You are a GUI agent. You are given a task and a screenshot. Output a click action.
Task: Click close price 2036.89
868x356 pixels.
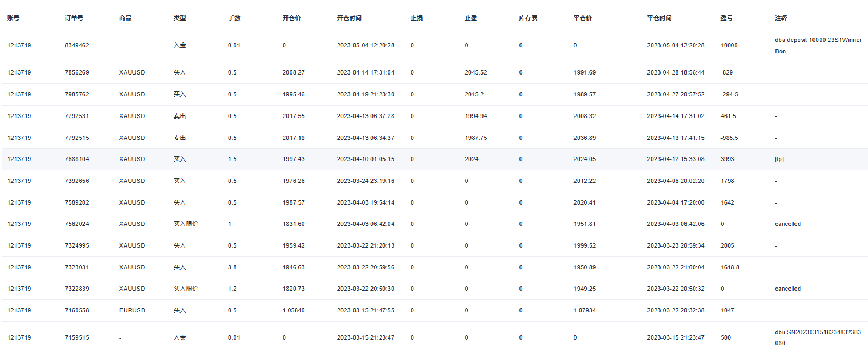584,138
